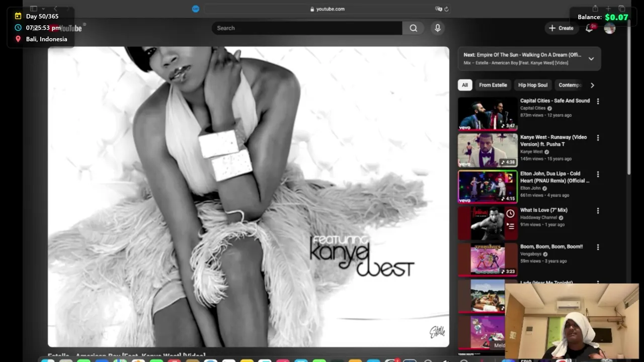Open Kanye West Runaway thumbnail
This screenshot has height=362, width=644.
(488, 150)
